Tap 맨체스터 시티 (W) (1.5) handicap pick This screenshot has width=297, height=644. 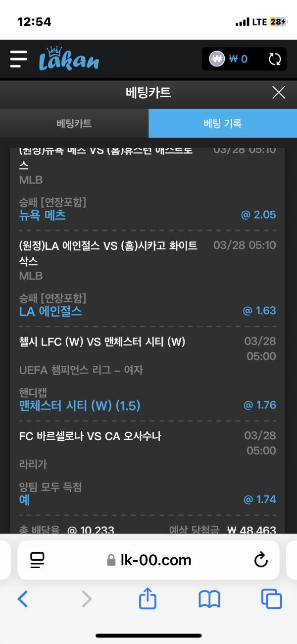coord(80,406)
